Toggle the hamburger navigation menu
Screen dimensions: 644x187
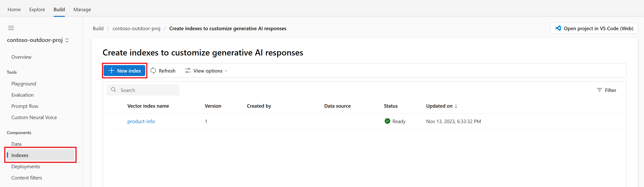[x=11, y=28]
